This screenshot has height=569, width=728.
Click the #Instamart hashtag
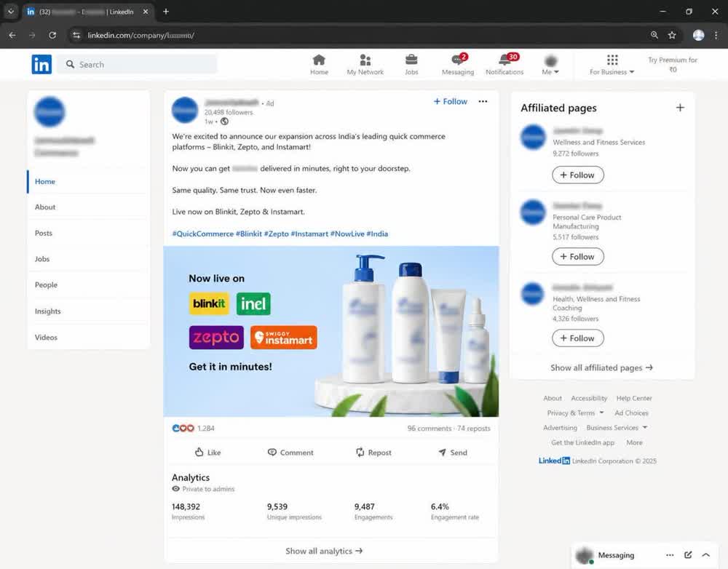(x=309, y=234)
